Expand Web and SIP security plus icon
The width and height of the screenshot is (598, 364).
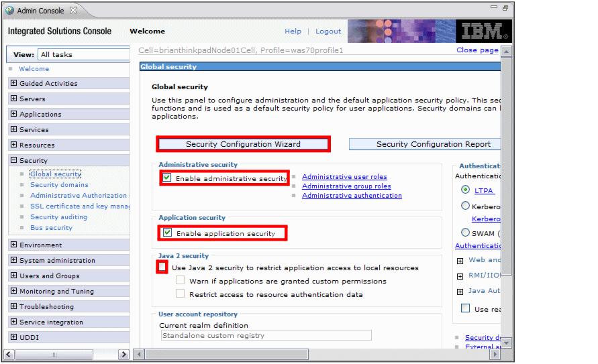[460, 261]
